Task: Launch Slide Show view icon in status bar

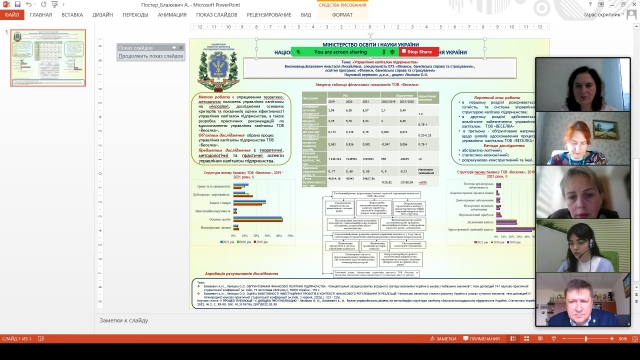Action: click(x=554, y=339)
